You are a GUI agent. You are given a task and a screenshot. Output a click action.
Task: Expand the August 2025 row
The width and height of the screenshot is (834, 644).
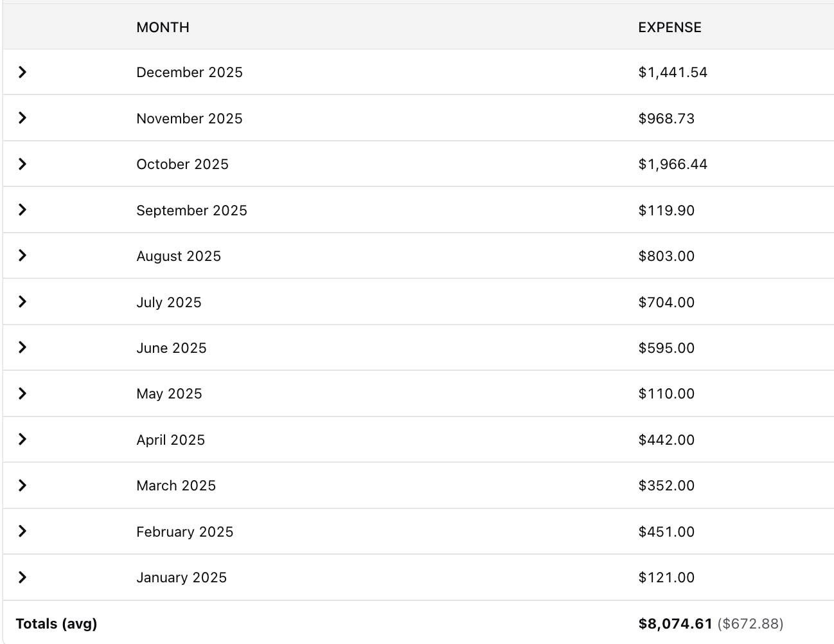(22, 256)
